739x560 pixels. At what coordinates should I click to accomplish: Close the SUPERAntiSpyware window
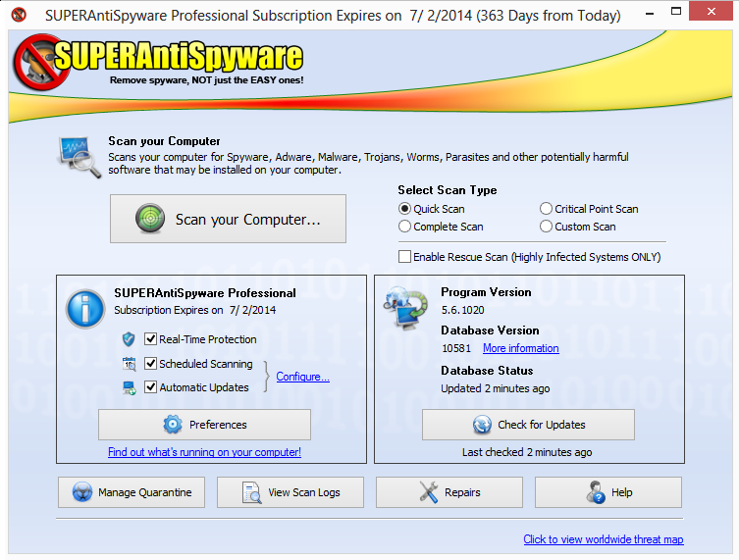[x=711, y=11]
